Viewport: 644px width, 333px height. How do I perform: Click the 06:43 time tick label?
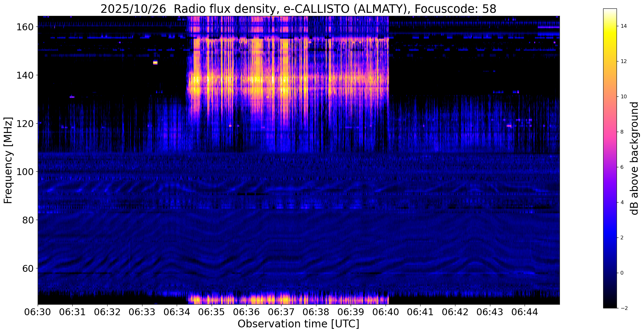[490, 311]
